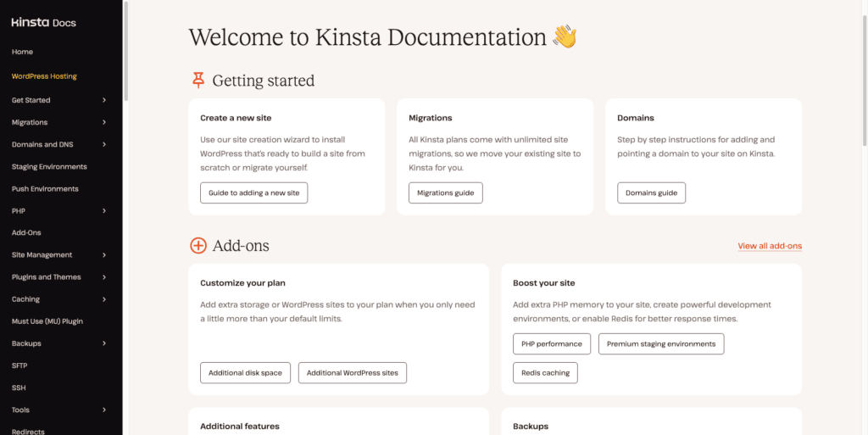Open Push Environments sidebar item
The width and height of the screenshot is (868, 435).
(x=45, y=189)
